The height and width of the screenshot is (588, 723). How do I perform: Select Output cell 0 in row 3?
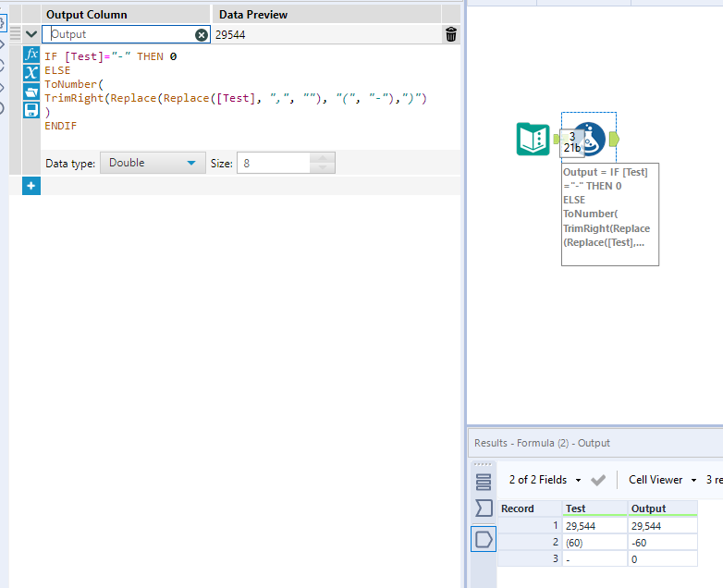click(x=663, y=559)
